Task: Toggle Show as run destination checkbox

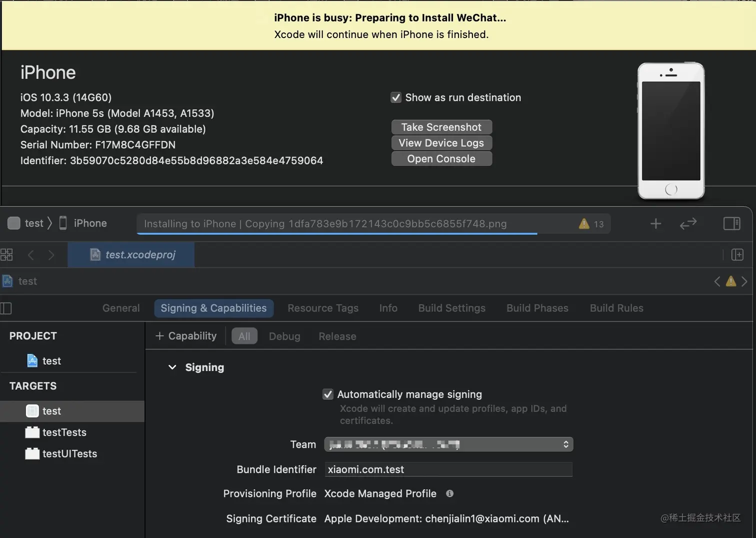Action: [x=396, y=98]
